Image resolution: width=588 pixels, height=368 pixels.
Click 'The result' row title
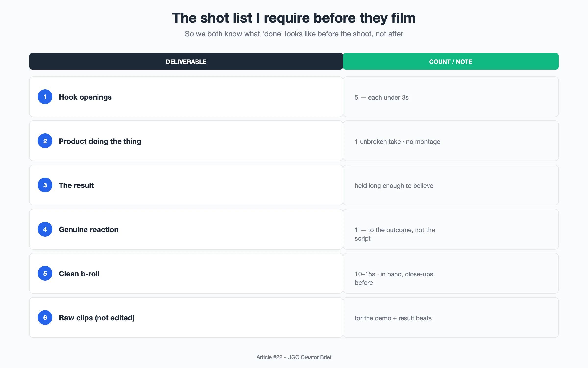pyautogui.click(x=76, y=185)
